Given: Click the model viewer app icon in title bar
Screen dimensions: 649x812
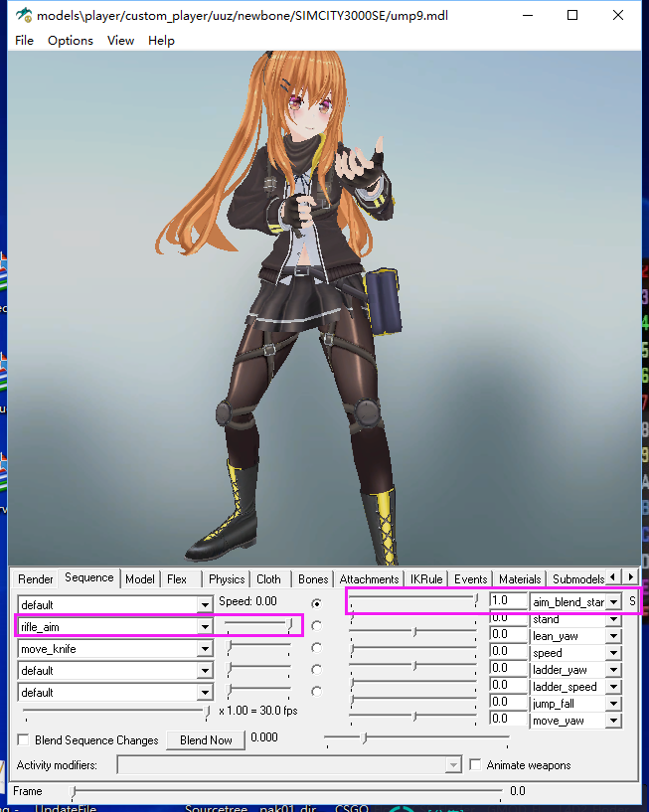Looking at the screenshot, I should (x=23, y=15).
